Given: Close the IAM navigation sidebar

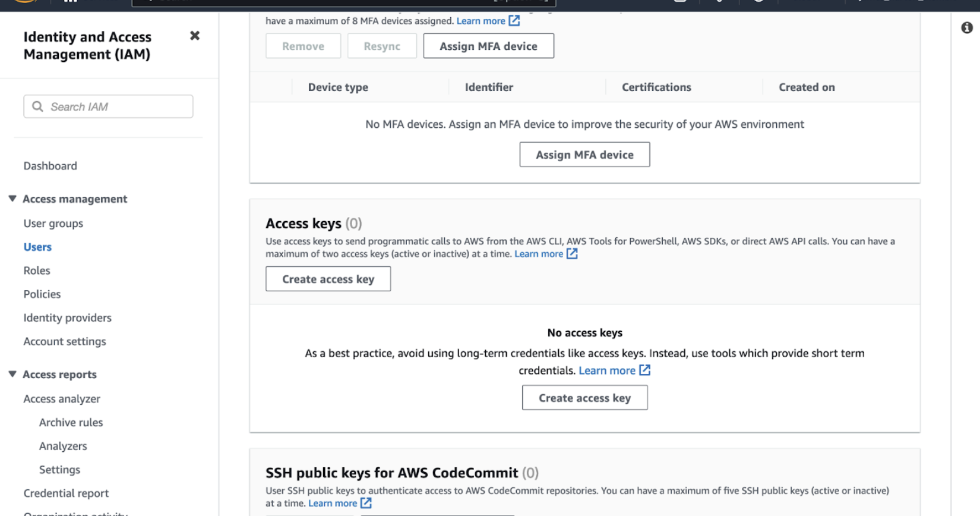Looking at the screenshot, I should (x=194, y=36).
